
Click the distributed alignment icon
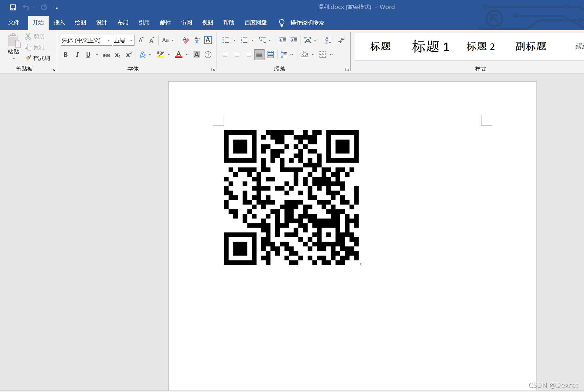coord(270,55)
